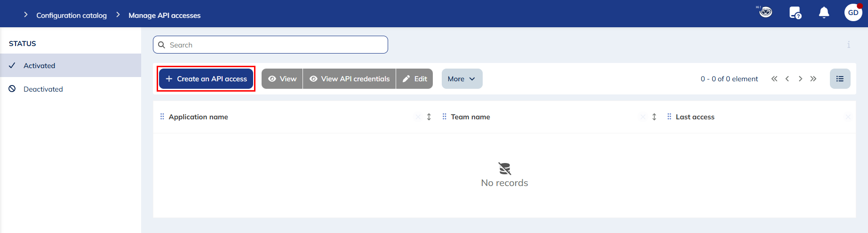Image resolution: width=868 pixels, height=233 pixels.
Task: Click the No records message
Action: (x=504, y=183)
